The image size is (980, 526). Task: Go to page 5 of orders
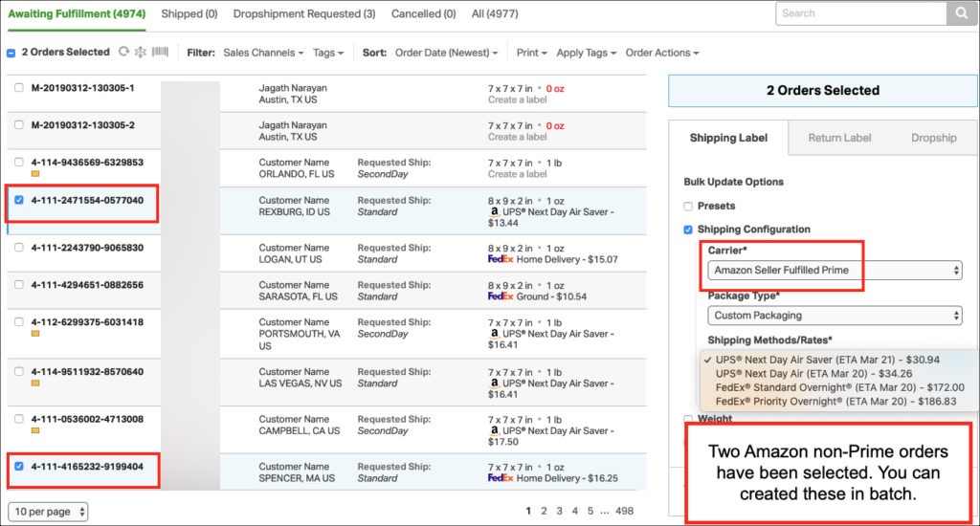[590, 511]
